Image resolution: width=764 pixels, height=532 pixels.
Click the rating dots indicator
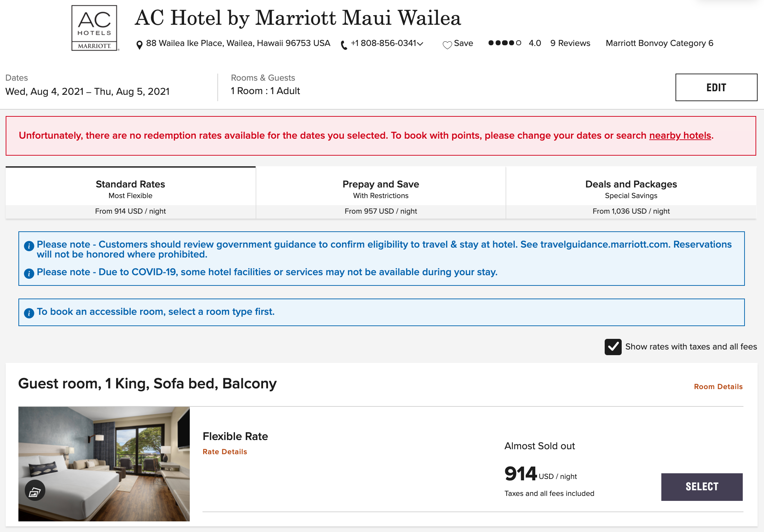[504, 43]
